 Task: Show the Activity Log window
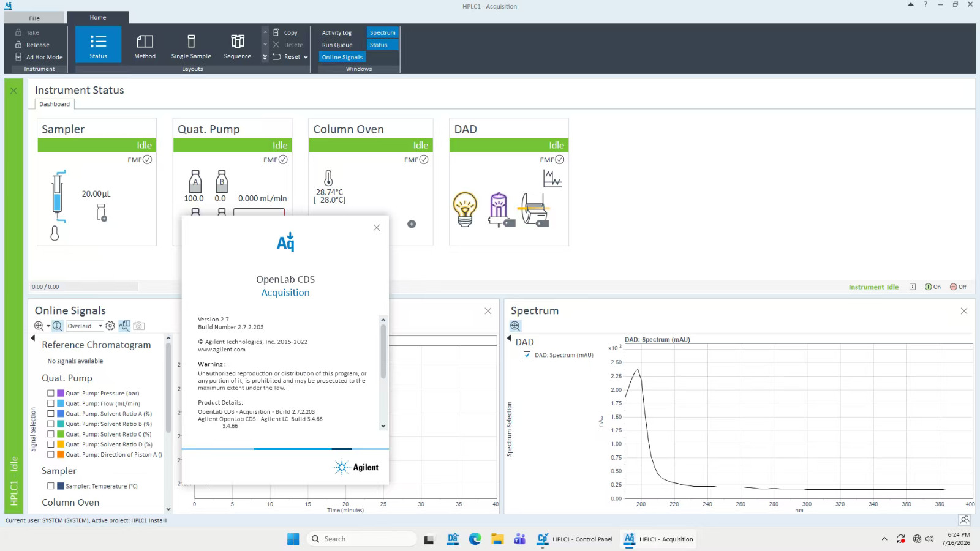[337, 33]
